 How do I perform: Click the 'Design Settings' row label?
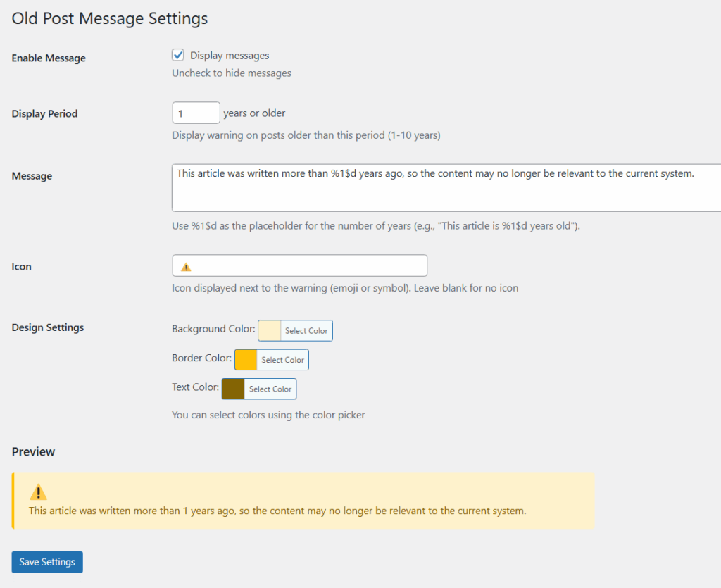48,327
